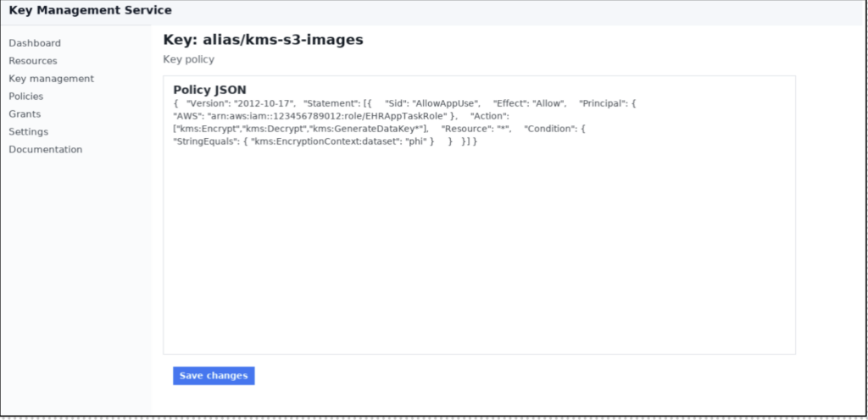Open the Dashboard sidebar link
The width and height of the screenshot is (868, 420).
pos(35,43)
